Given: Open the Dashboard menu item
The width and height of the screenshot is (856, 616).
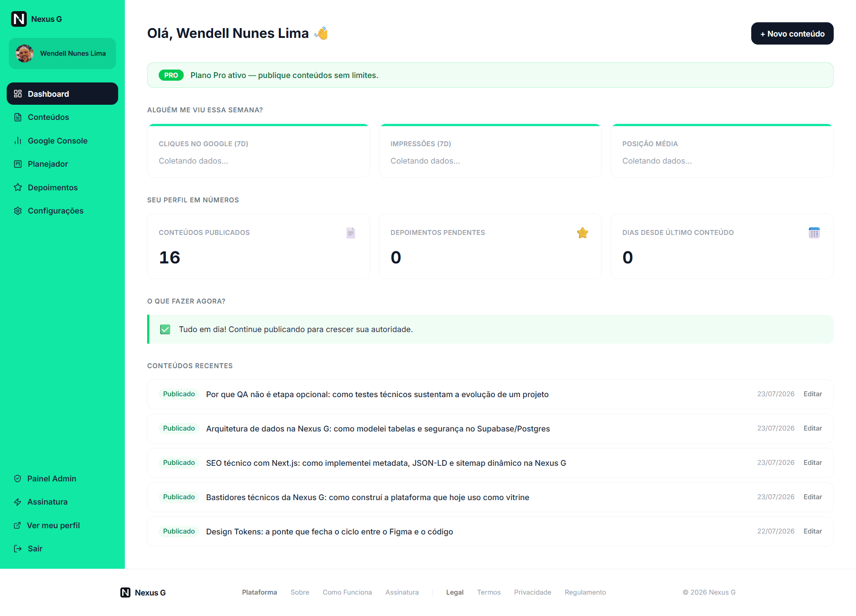Looking at the screenshot, I should (62, 94).
